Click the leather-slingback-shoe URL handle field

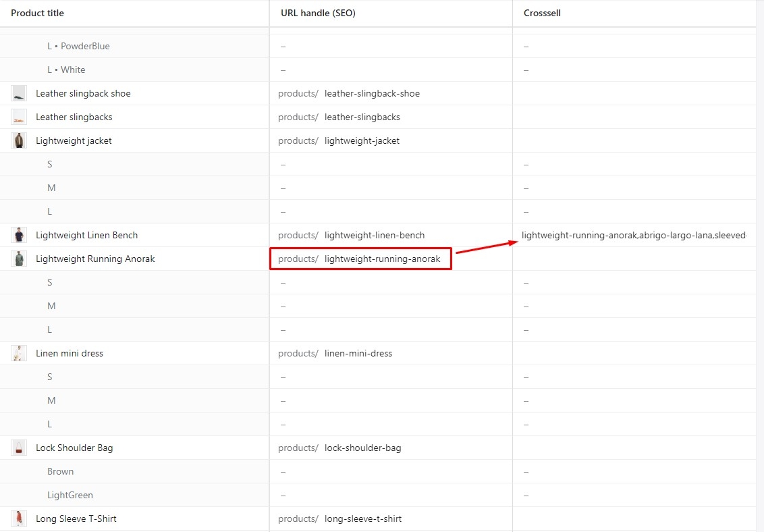pos(372,94)
